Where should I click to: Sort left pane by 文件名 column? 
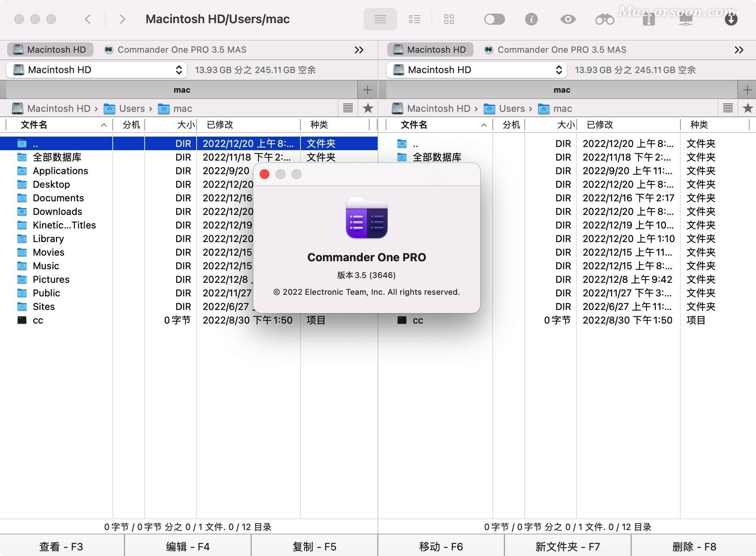pyautogui.click(x=59, y=125)
